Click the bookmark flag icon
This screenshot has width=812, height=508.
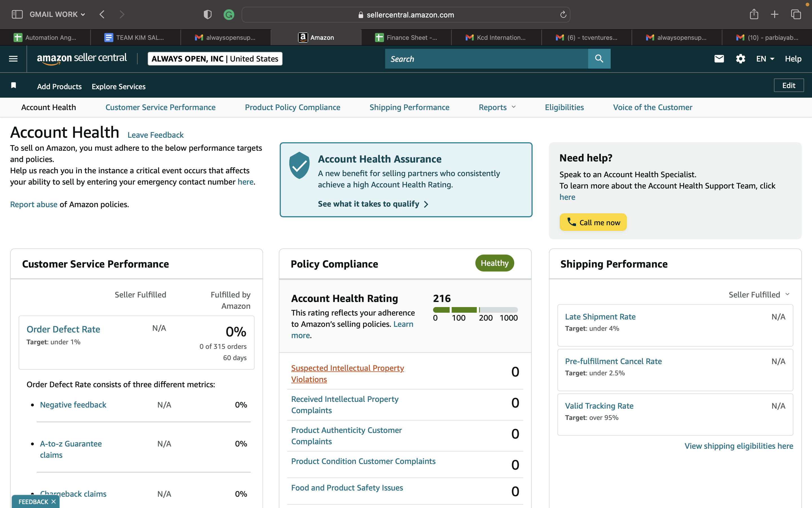pyautogui.click(x=14, y=85)
